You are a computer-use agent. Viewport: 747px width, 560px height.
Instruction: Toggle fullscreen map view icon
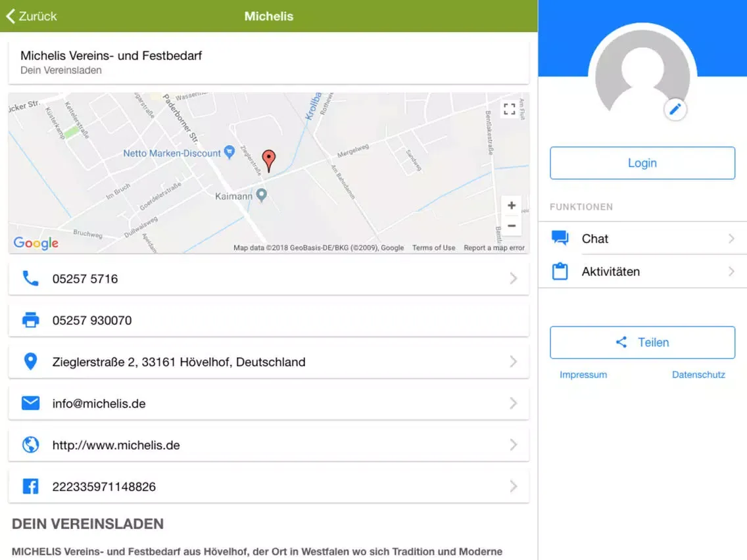[x=509, y=109]
